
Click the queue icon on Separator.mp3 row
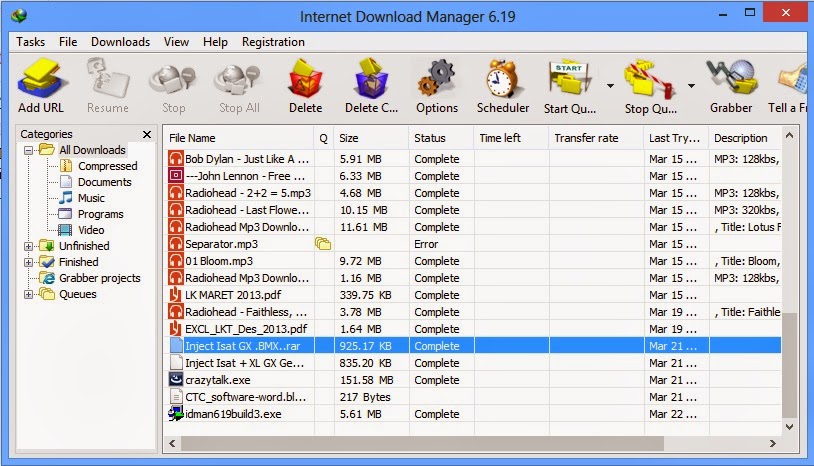pyautogui.click(x=322, y=243)
